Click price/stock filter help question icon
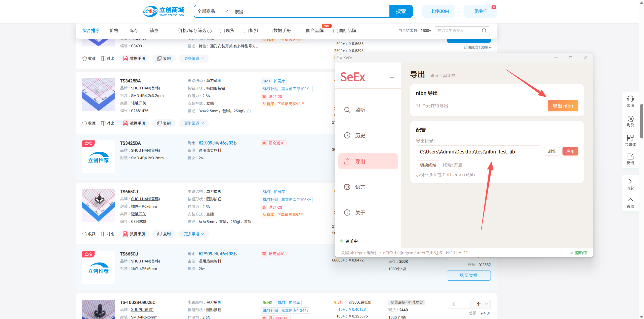 click(210, 31)
